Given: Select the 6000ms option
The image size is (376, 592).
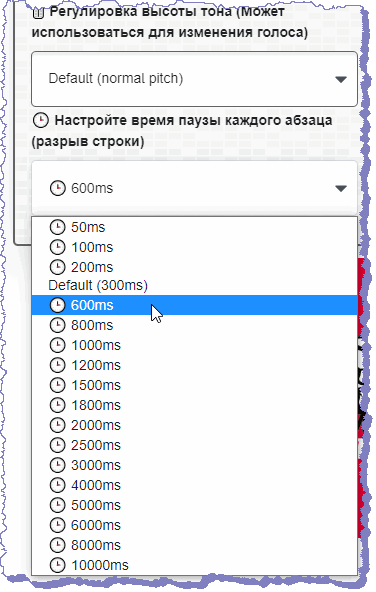Looking at the screenshot, I should pyautogui.click(x=194, y=525).
